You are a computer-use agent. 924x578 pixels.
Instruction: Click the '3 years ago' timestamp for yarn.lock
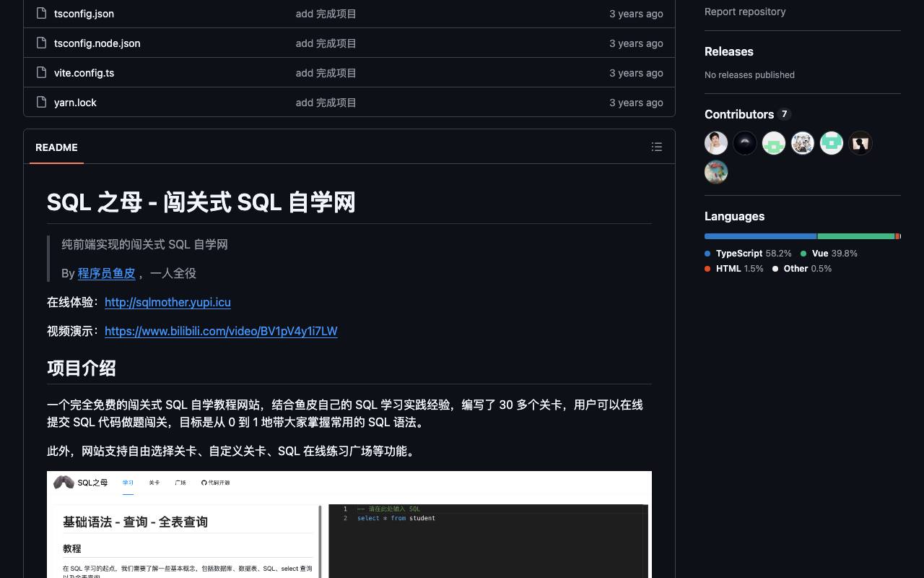pyautogui.click(x=636, y=103)
